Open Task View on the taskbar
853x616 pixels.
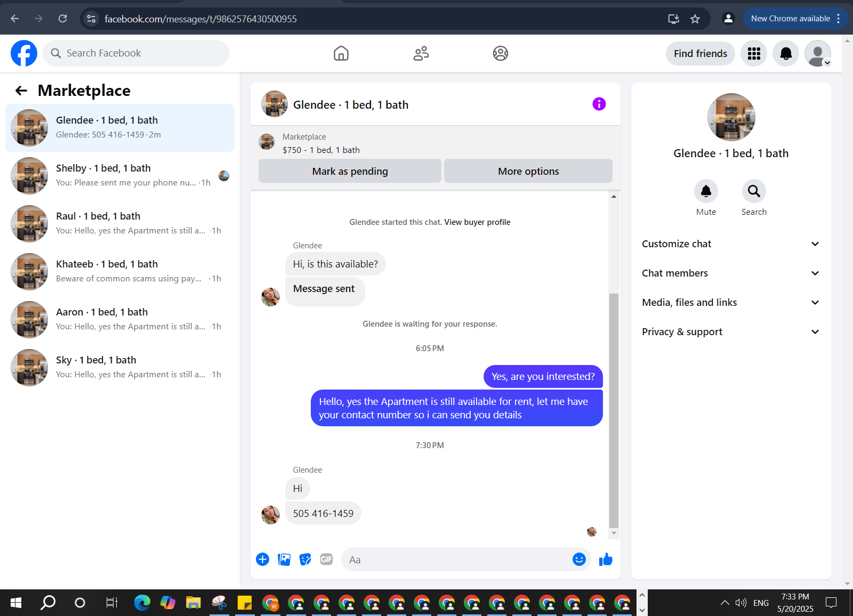[x=112, y=603]
